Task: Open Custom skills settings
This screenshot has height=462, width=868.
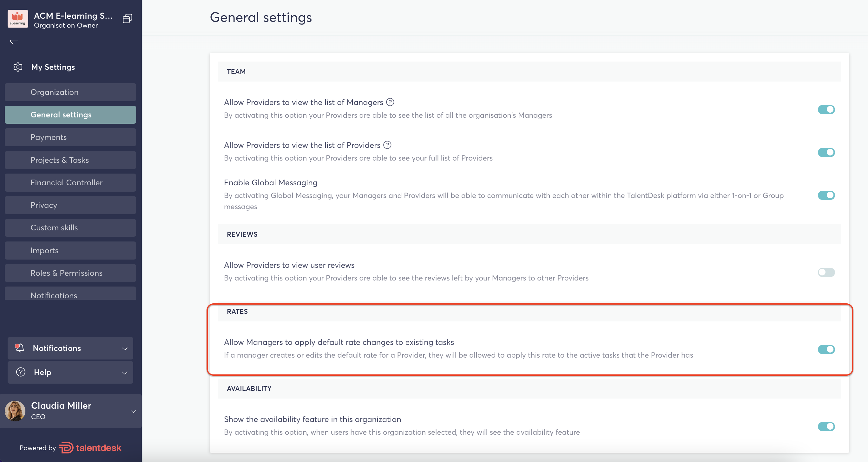Action: coord(70,228)
